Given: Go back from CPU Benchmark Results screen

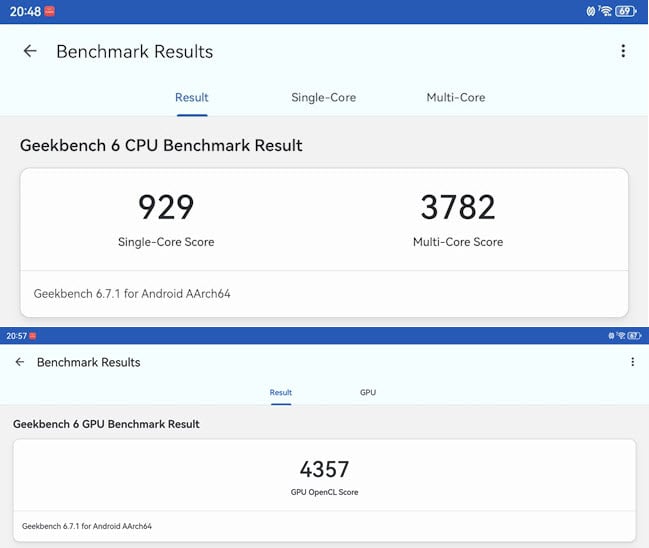Looking at the screenshot, I should (30, 51).
